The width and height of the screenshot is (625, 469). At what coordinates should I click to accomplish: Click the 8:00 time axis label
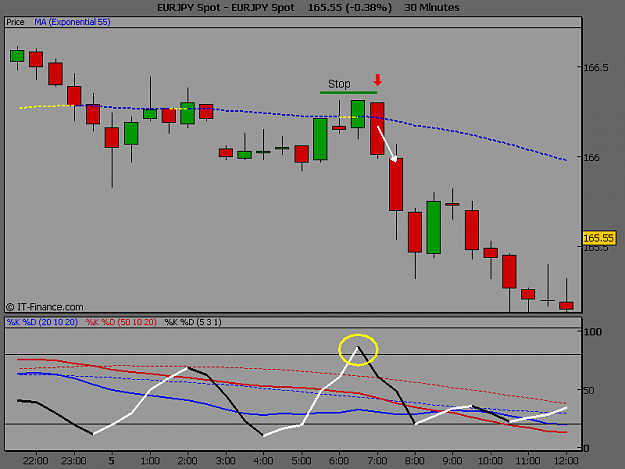(x=415, y=461)
